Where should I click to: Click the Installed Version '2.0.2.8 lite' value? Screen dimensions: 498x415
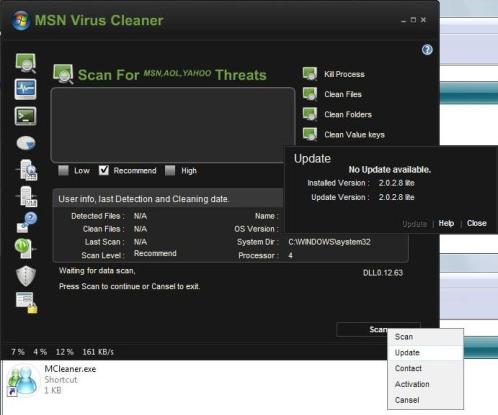pos(397,183)
